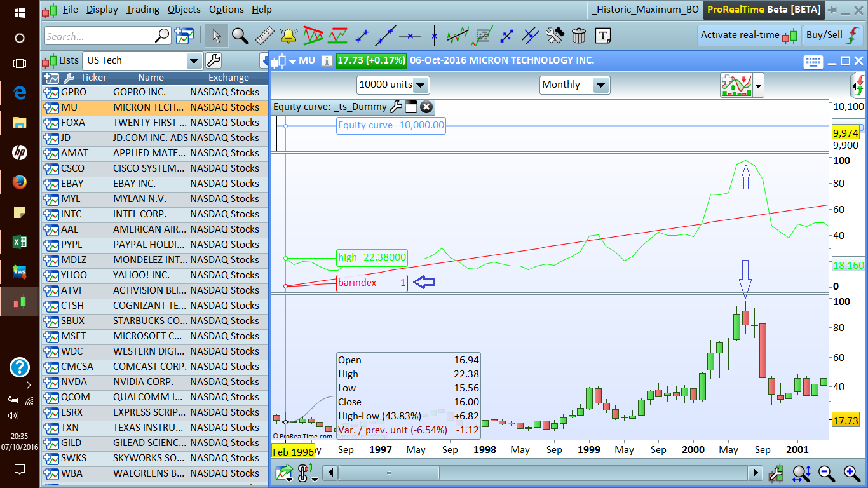Open the US Tech list settings wrench

click(214, 61)
